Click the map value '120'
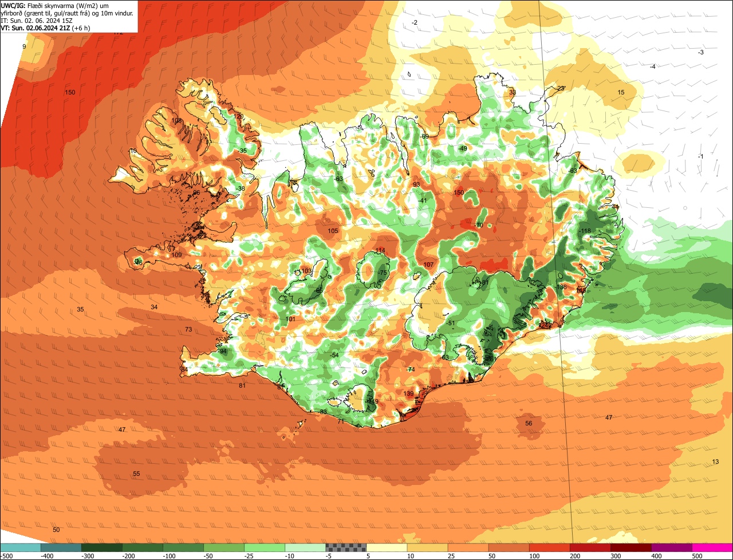Viewport: 733px width, 560px height. [x=238, y=116]
